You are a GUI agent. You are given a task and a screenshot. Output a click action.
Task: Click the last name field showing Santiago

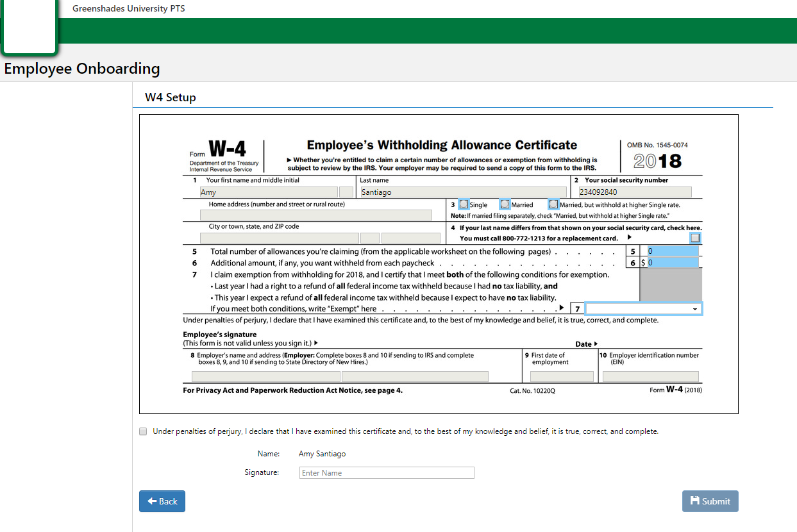[463, 192]
